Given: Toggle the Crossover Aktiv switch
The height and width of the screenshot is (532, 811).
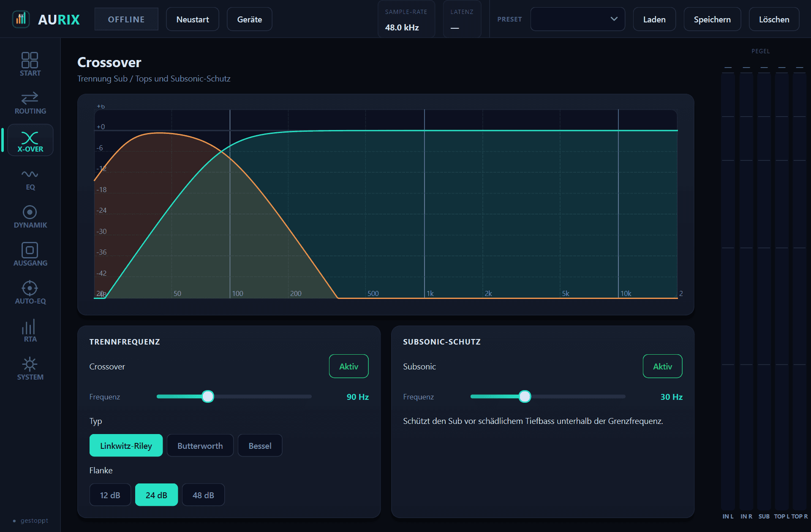Looking at the screenshot, I should click(349, 366).
